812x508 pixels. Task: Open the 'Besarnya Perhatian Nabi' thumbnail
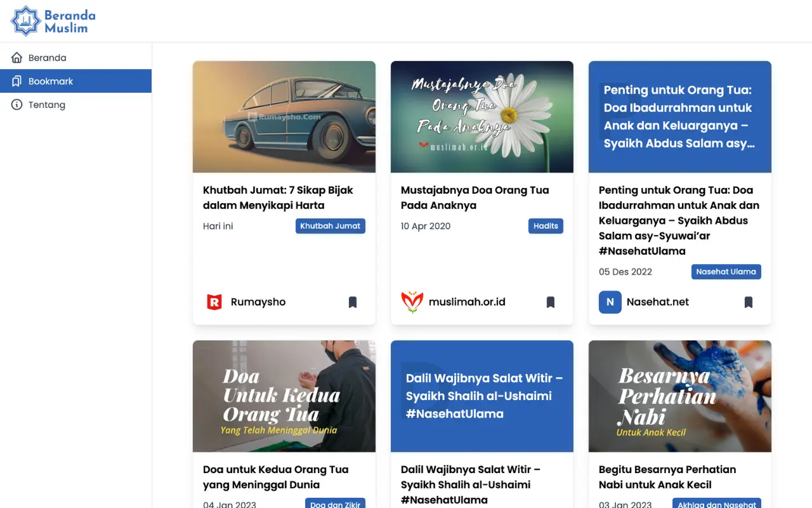(680, 396)
